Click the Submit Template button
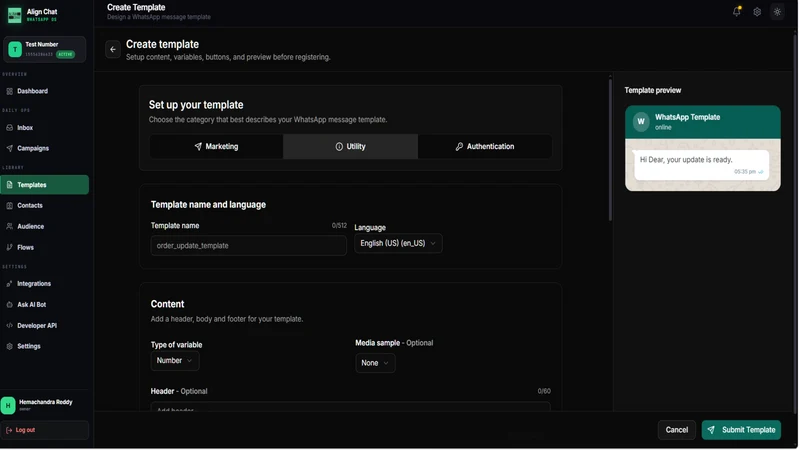This screenshot has height=450, width=800. click(742, 430)
